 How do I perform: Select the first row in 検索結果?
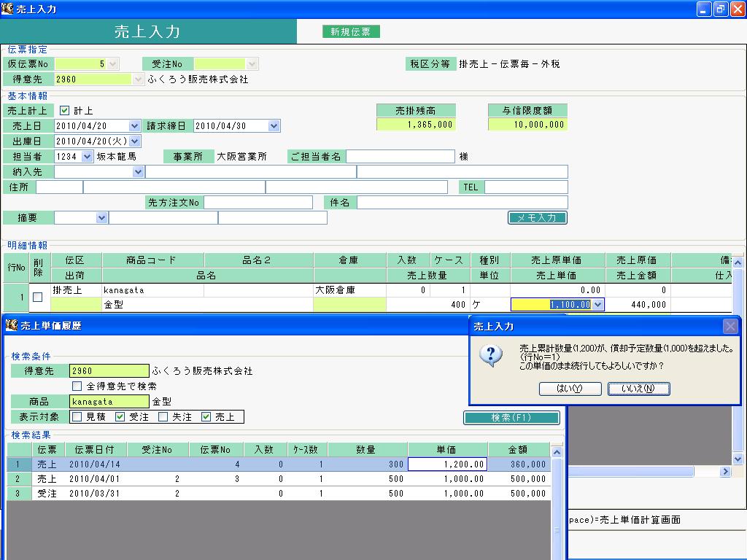(x=279, y=464)
